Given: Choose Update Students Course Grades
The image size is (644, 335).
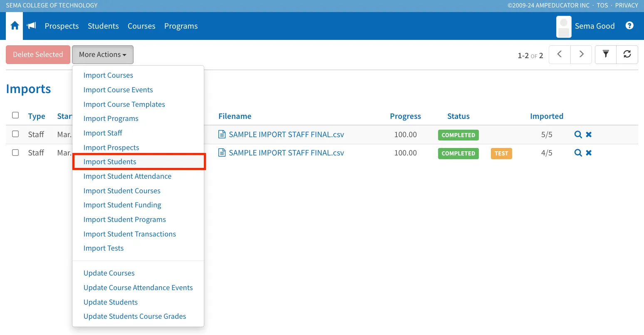Looking at the screenshot, I should 135,316.
